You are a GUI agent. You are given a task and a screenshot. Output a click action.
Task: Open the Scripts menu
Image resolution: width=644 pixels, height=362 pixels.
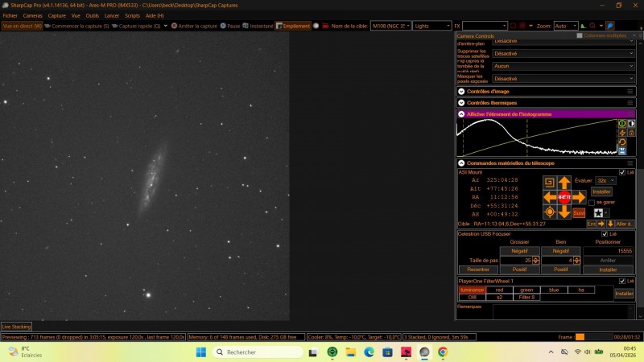click(132, 15)
